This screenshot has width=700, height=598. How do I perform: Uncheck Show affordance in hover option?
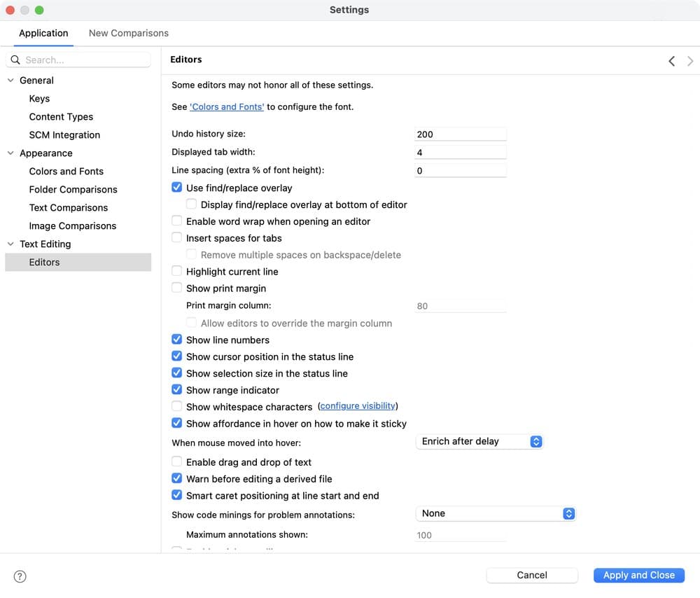coord(177,423)
